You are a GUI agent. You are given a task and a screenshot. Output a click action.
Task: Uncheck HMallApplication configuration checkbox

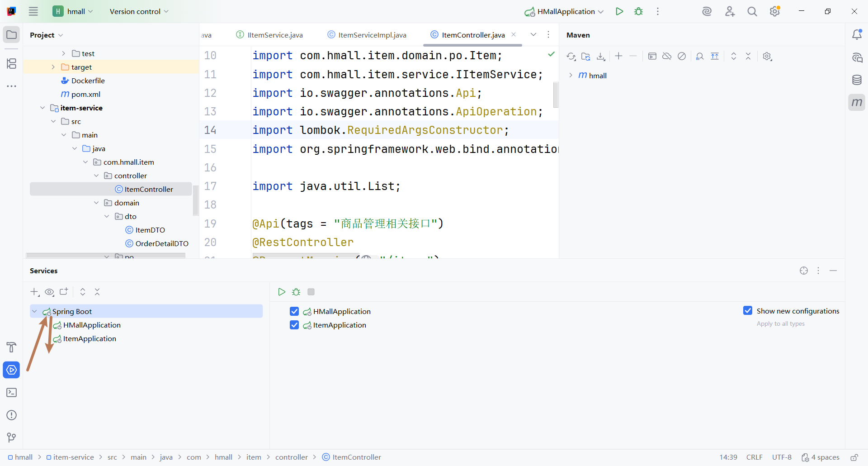point(294,311)
